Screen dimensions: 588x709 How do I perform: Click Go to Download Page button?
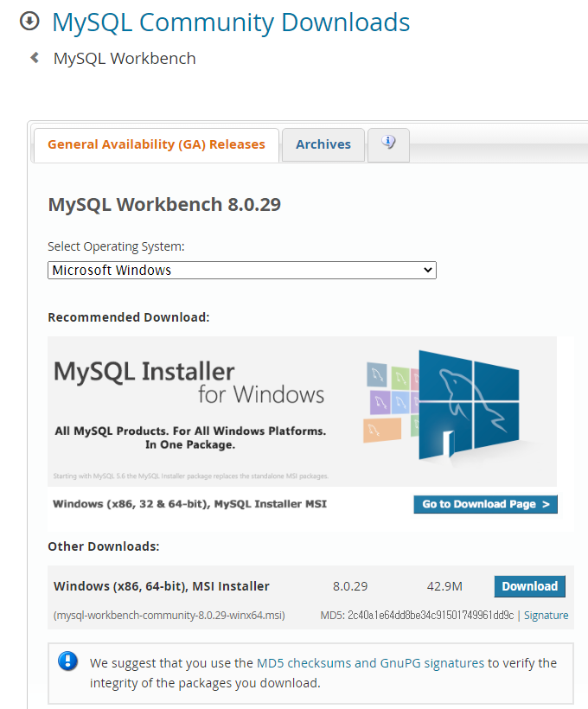pyautogui.click(x=485, y=504)
